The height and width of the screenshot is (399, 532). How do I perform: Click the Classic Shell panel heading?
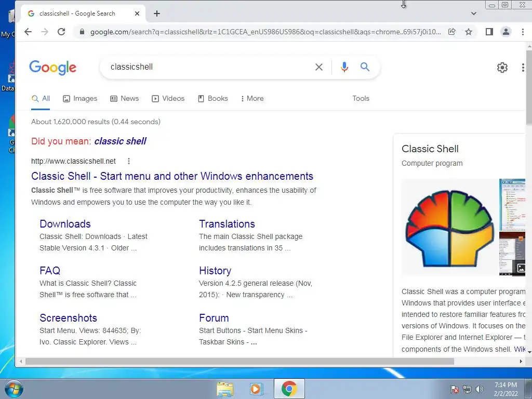tap(430, 149)
